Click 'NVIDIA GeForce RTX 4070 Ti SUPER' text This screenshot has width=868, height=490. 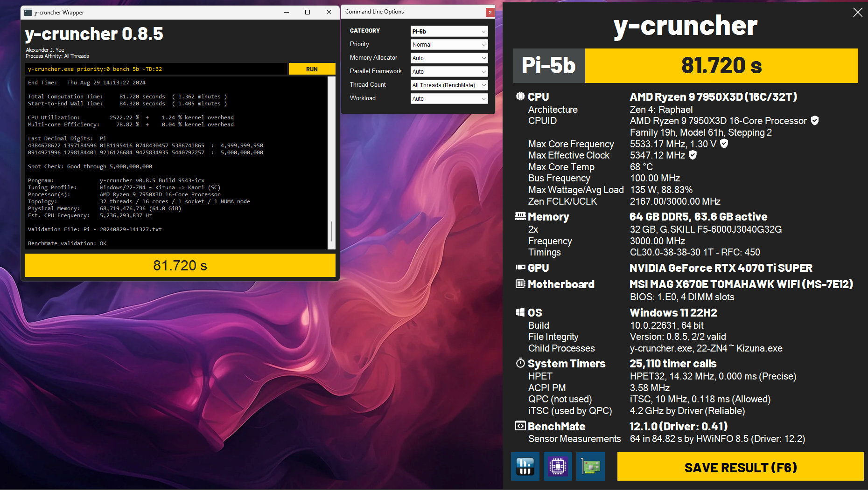pyautogui.click(x=721, y=268)
